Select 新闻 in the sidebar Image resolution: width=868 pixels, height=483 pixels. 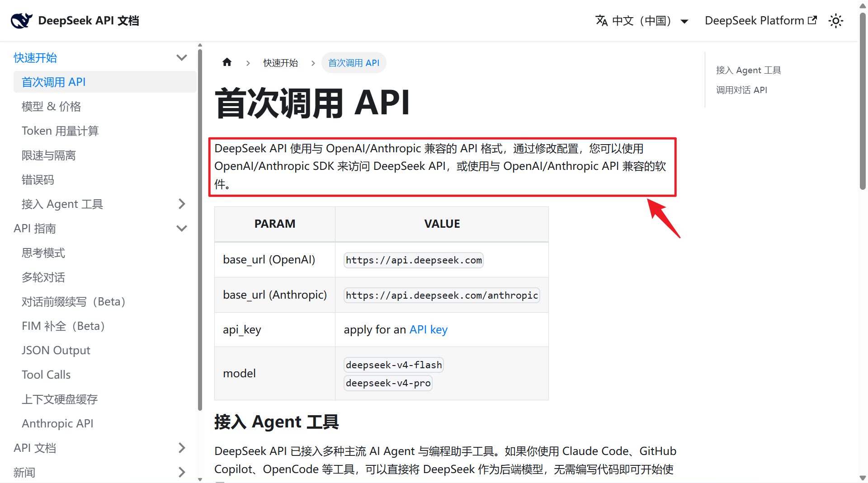pos(24,473)
